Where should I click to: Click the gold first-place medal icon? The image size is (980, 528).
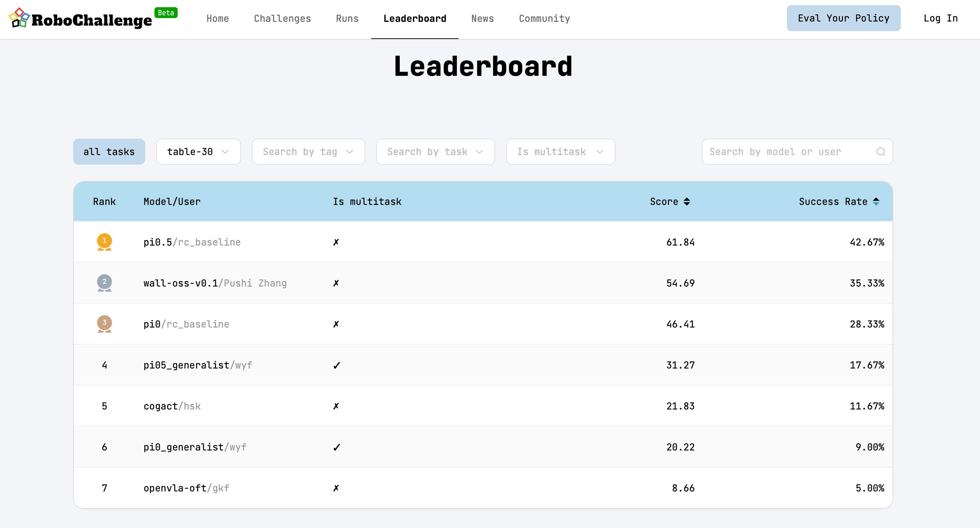(x=104, y=242)
